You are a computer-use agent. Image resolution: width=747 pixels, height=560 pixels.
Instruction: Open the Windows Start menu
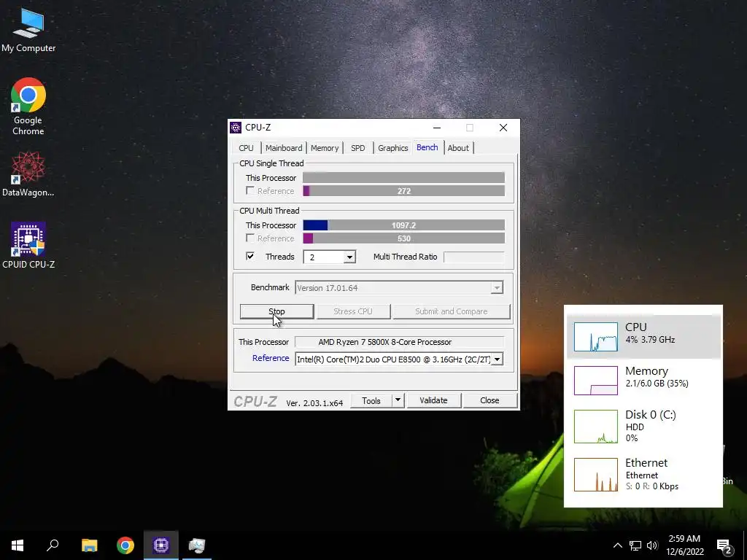18,545
